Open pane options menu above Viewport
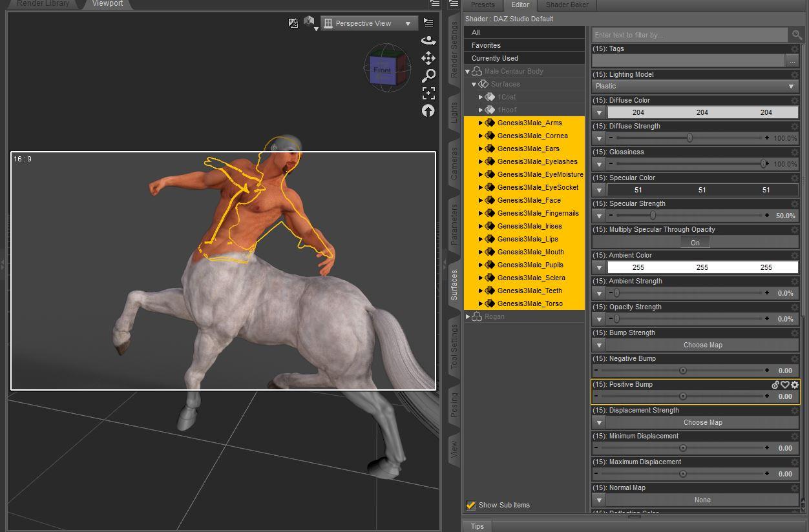The height and width of the screenshot is (532, 809). [434, 4]
